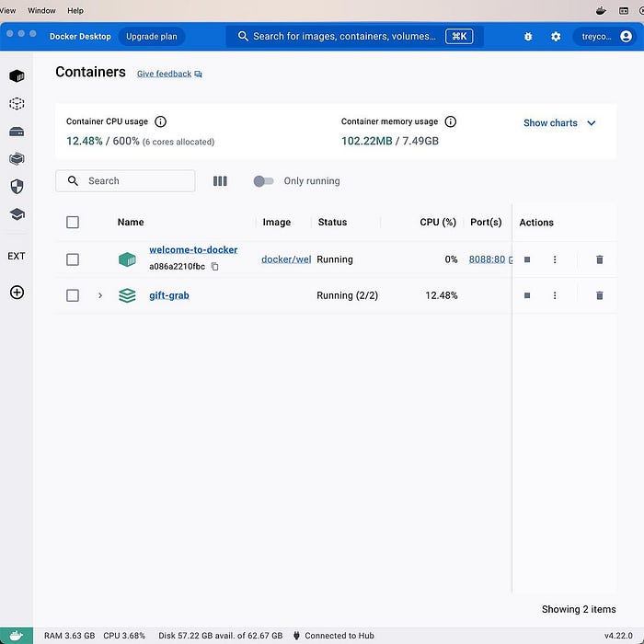The width and height of the screenshot is (644, 644).
Task: Open the Window menu in menu bar
Action: pyautogui.click(x=41, y=10)
